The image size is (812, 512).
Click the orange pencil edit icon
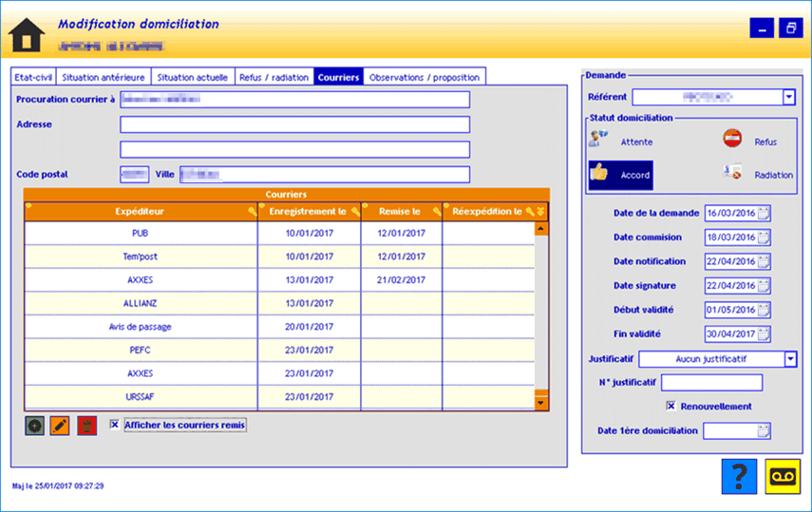coord(60,426)
